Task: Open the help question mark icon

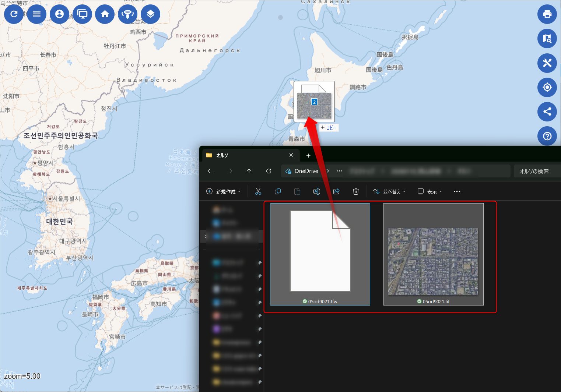Action: (x=547, y=136)
